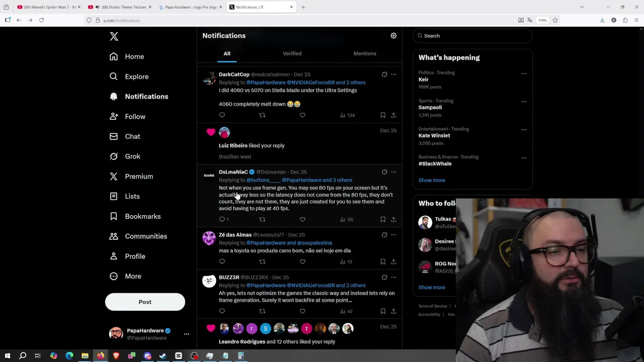644x362 pixels.
Task: Click the X search field
Action: coord(472,36)
